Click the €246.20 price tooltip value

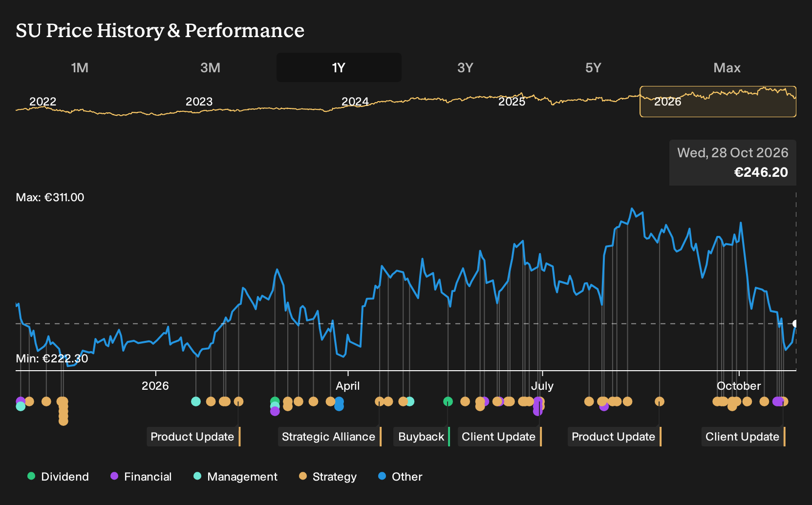coord(761,172)
